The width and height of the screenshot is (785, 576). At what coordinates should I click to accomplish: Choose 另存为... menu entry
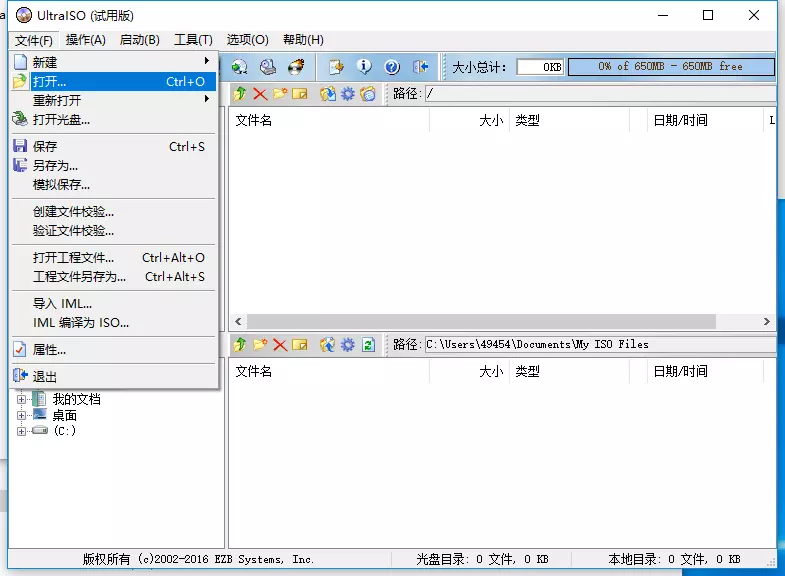click(114, 166)
